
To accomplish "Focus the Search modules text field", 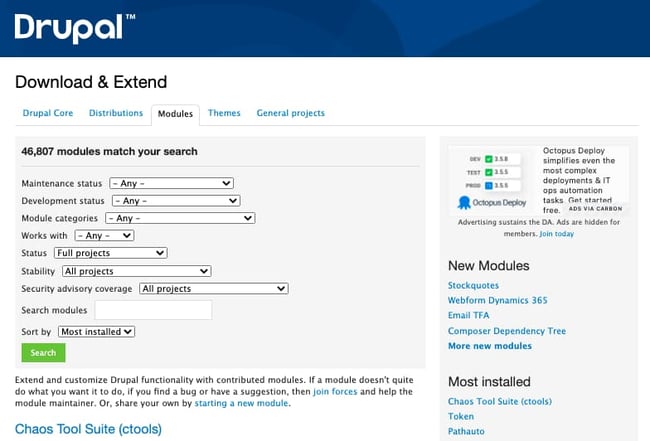I will point(153,310).
